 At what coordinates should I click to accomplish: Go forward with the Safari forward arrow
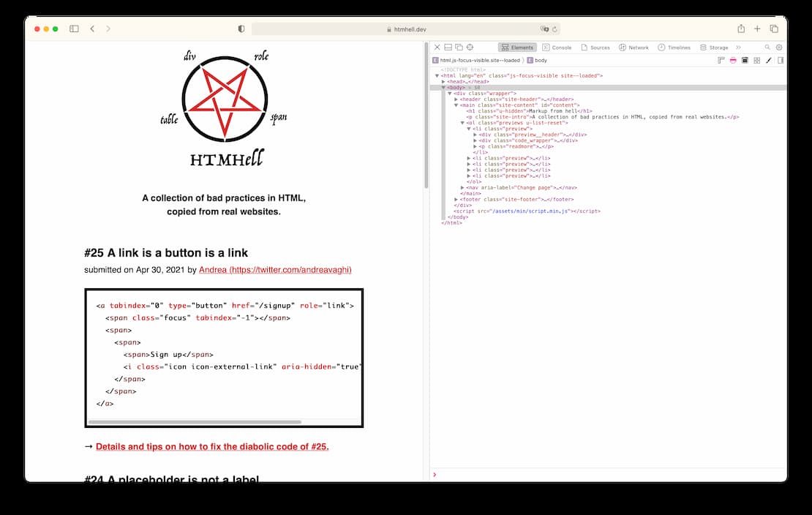pyautogui.click(x=108, y=29)
